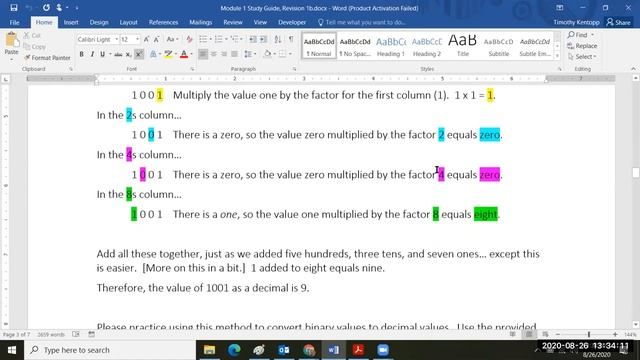640x360 pixels.
Task: Switch to Print Layout view icon
Action: [529, 334]
